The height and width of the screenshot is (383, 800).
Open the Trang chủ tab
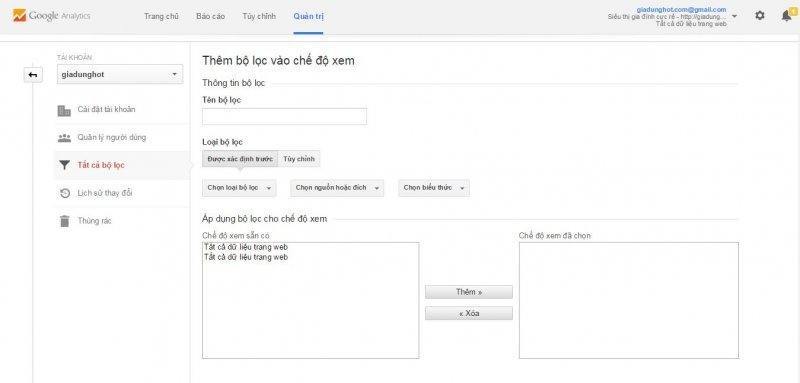(x=161, y=16)
